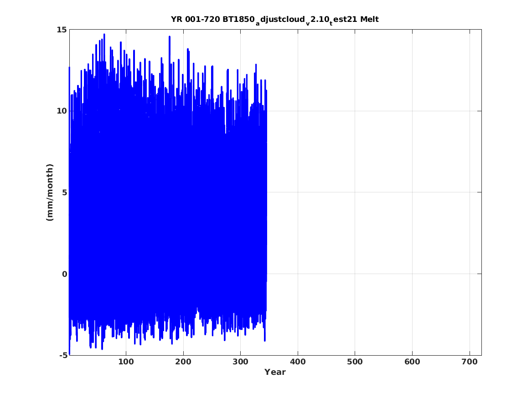The width and height of the screenshot is (532, 399).
Task: Click the y-axis tick label '-5'
Action: tap(63, 355)
